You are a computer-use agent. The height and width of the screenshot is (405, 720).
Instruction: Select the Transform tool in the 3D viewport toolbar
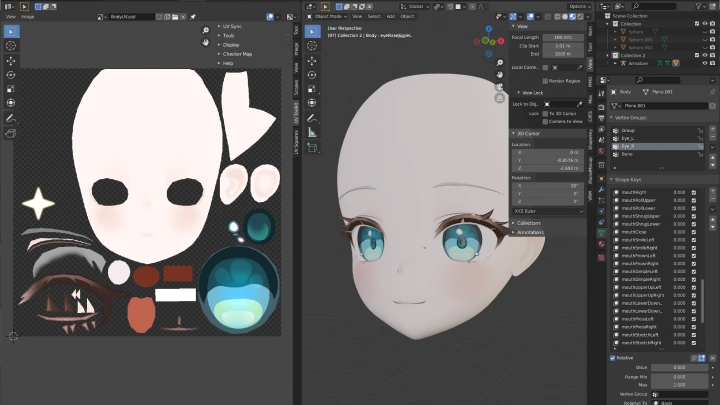point(312,102)
